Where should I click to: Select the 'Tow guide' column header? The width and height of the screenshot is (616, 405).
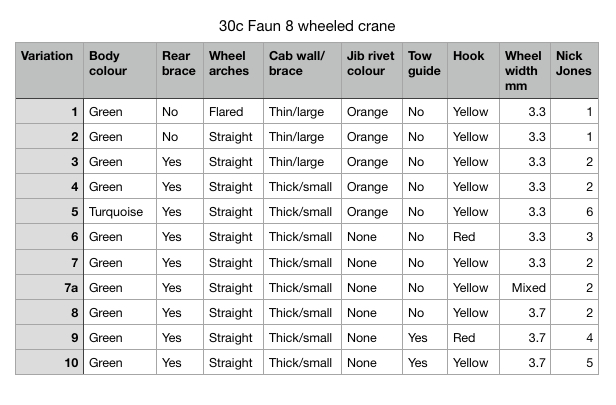tap(425, 70)
